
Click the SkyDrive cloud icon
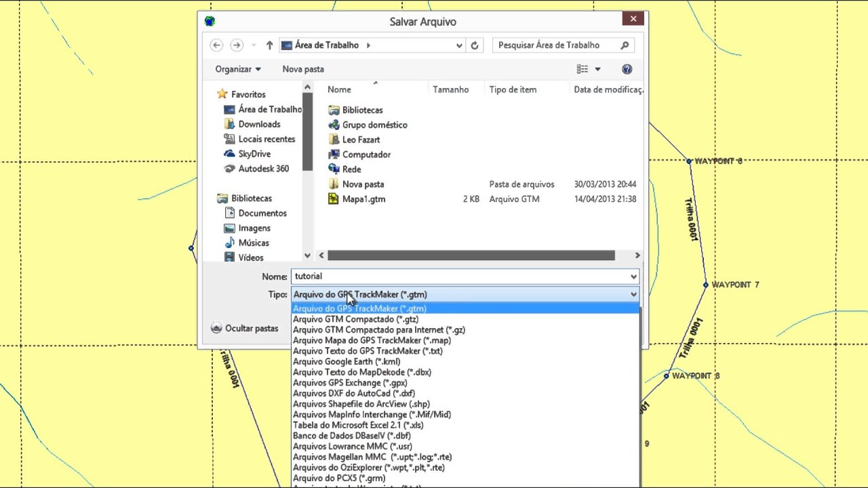(229, 154)
